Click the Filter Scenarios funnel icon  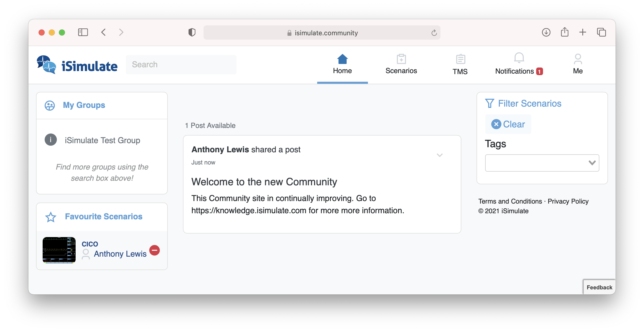[490, 103]
